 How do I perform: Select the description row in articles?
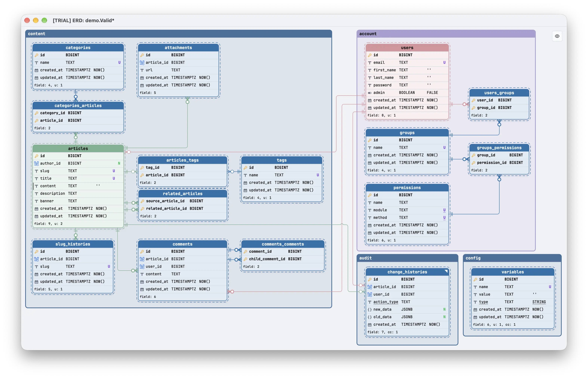pyautogui.click(x=78, y=194)
